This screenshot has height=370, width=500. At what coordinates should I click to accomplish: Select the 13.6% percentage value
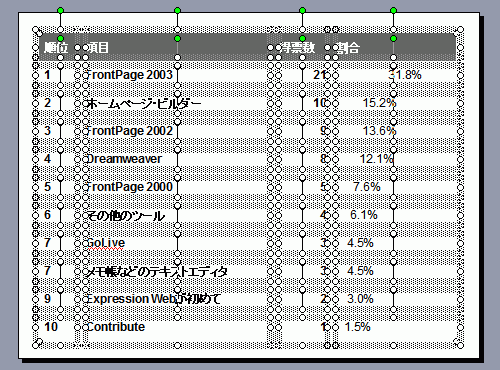coord(379,131)
